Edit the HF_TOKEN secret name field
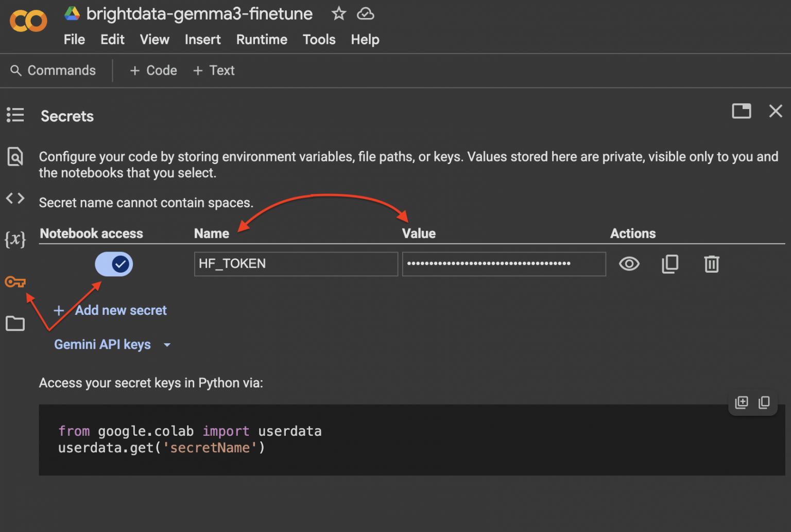The width and height of the screenshot is (791, 532). (x=296, y=264)
